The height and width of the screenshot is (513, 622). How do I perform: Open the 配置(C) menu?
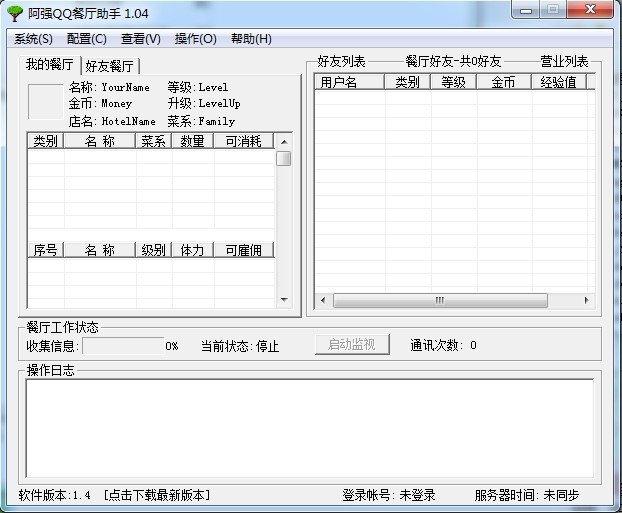coord(87,39)
